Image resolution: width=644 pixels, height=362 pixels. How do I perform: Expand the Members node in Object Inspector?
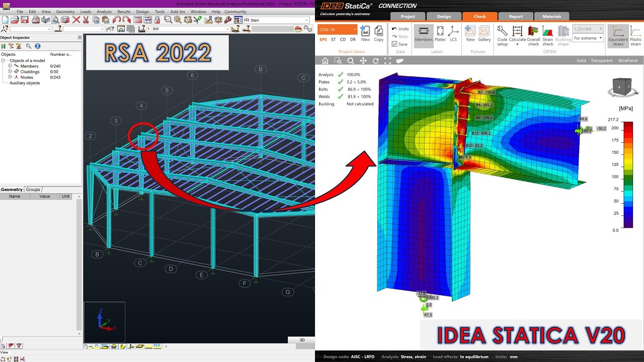coord(9,66)
